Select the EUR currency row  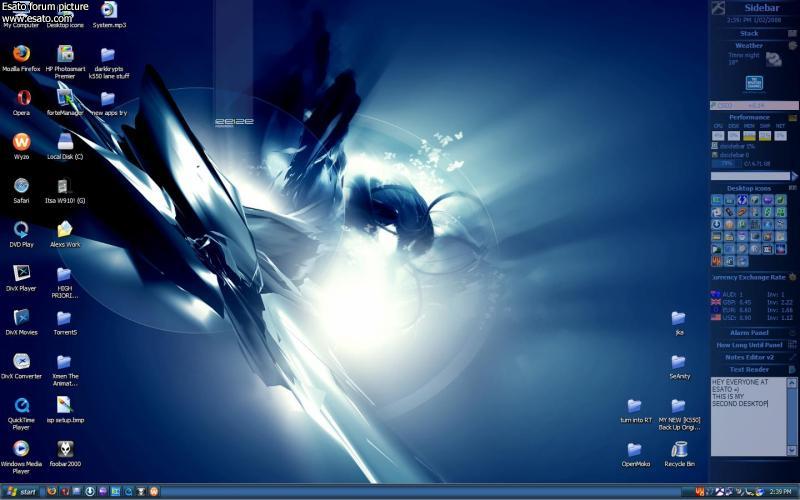[753, 310]
